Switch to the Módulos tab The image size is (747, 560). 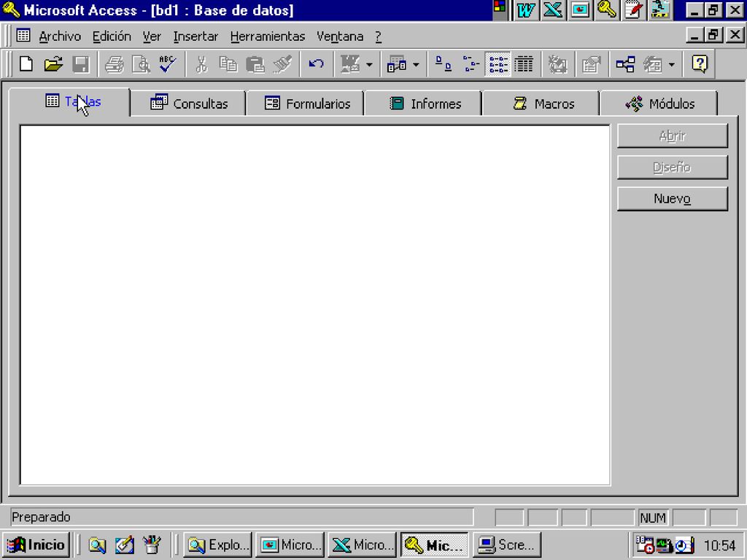coord(659,104)
